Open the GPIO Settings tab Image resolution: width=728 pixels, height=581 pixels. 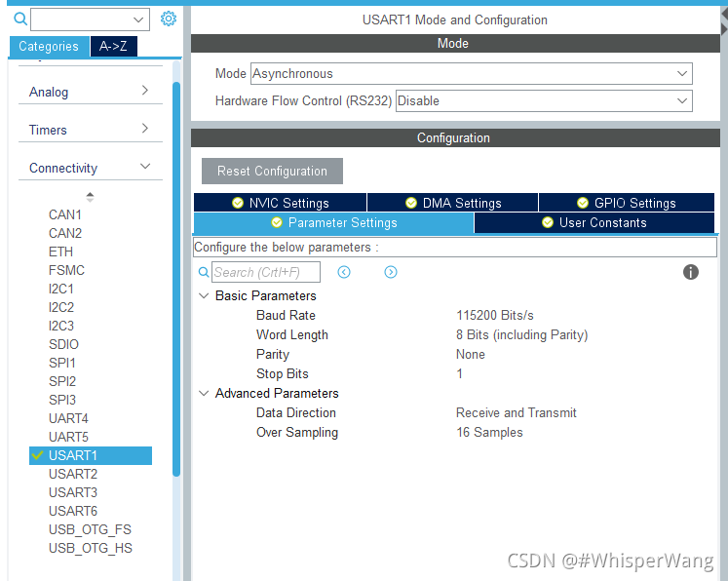click(627, 203)
